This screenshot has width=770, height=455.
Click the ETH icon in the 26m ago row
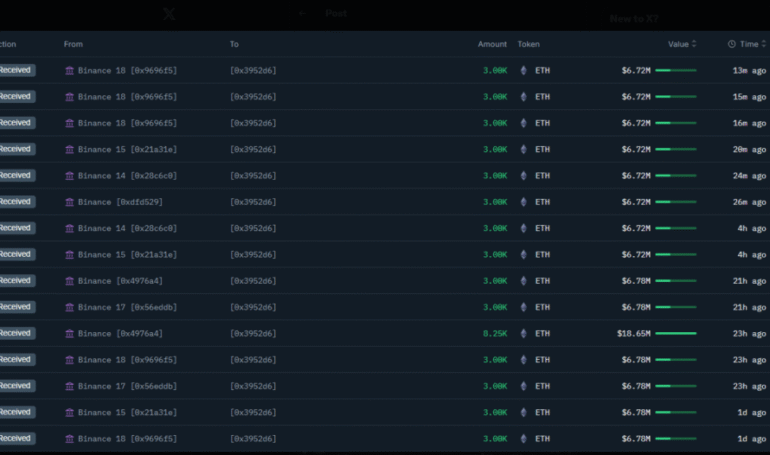[523, 202]
